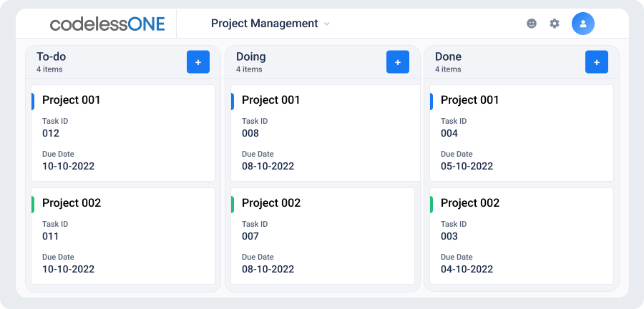Click the codelessONE logo
Viewport: 644px width, 309px height.
(107, 24)
